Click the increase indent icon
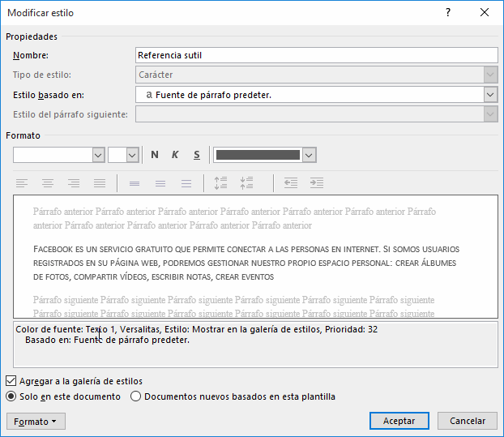 tap(316, 183)
